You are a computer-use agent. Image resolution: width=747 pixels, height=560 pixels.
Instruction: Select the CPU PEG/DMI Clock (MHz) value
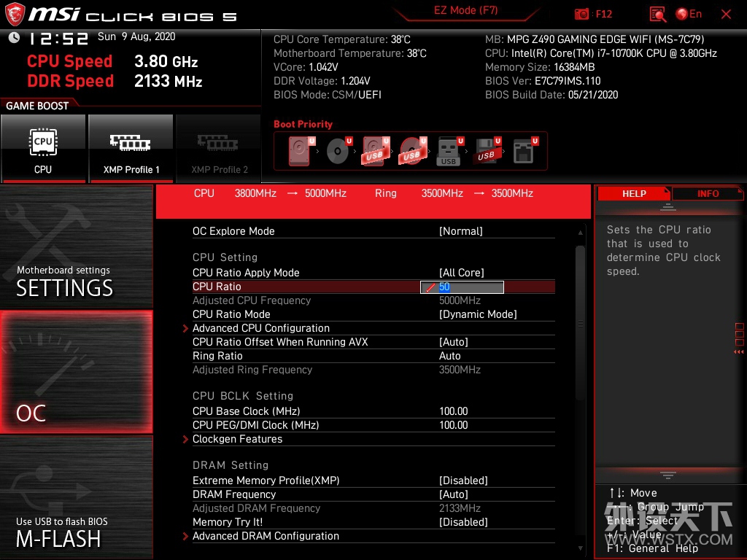tap(454, 425)
